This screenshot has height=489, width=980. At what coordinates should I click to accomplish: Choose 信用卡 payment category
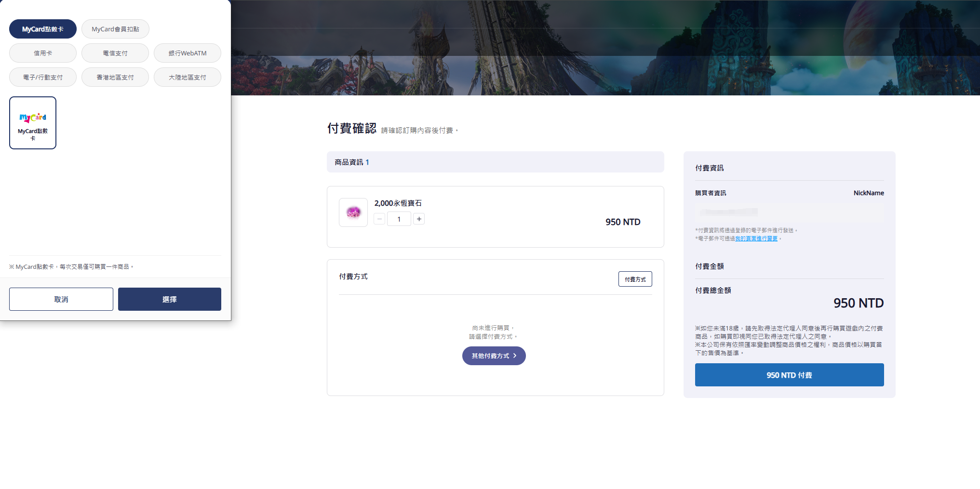point(43,53)
